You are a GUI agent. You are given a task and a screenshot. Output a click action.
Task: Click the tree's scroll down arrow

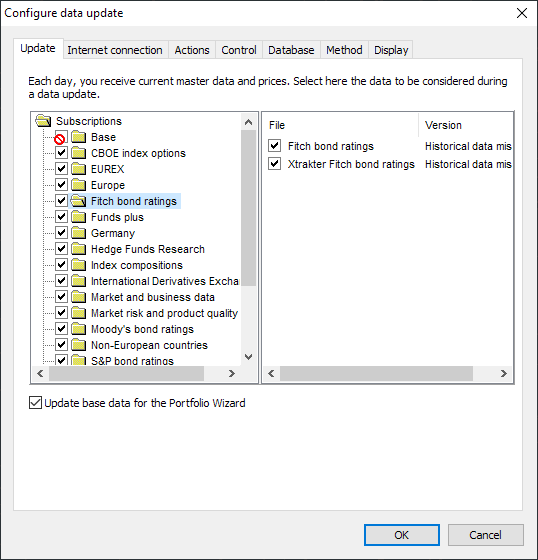tap(249, 357)
